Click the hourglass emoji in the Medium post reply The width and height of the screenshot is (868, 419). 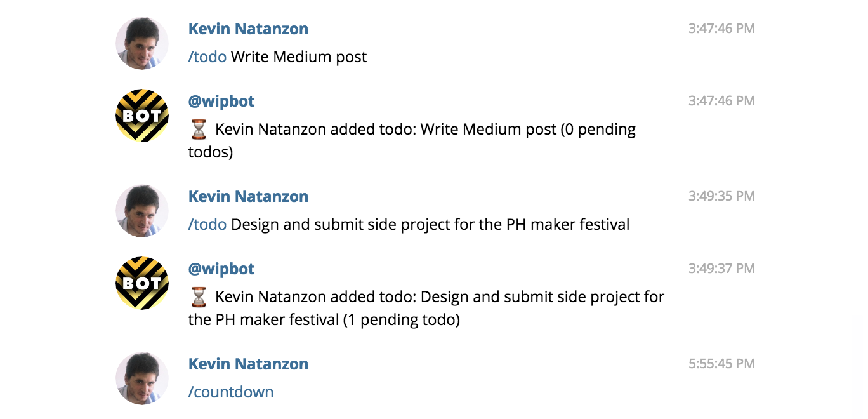pyautogui.click(x=199, y=130)
